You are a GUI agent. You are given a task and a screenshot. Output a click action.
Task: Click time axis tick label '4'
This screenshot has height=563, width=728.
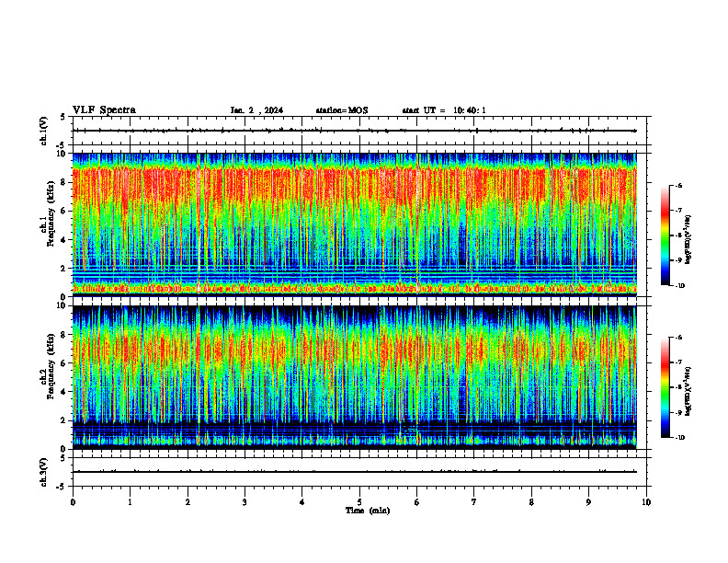(x=302, y=502)
